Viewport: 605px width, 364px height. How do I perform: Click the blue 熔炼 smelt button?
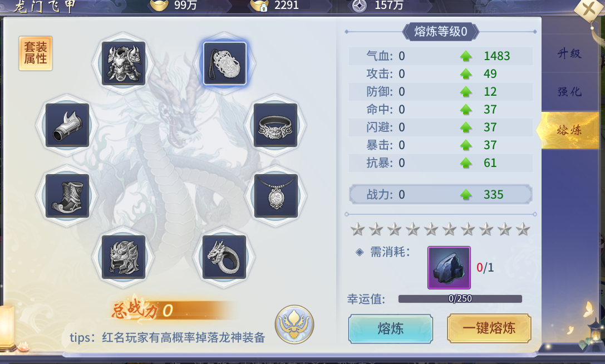point(391,328)
